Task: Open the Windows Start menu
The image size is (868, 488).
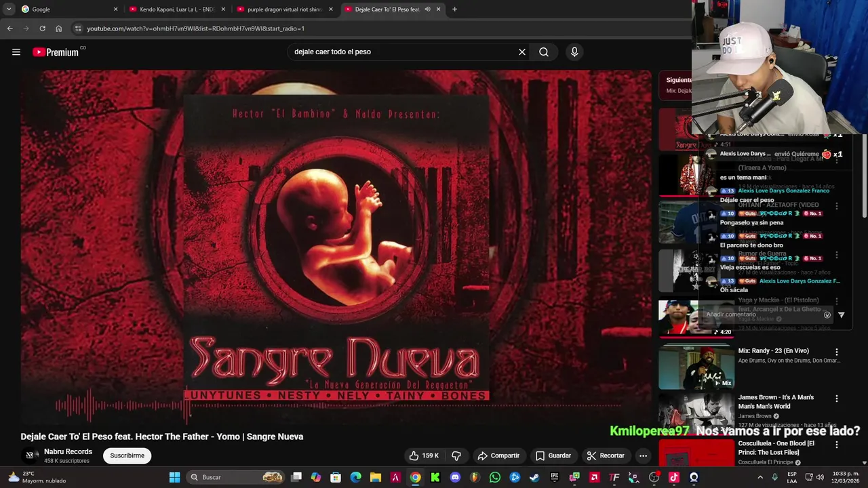Action: pyautogui.click(x=174, y=477)
